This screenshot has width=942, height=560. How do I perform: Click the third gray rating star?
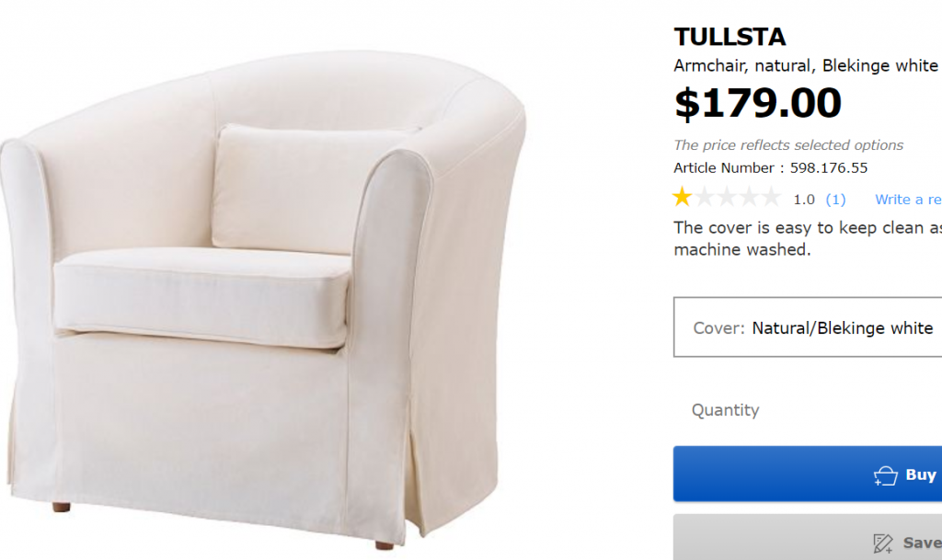727,197
